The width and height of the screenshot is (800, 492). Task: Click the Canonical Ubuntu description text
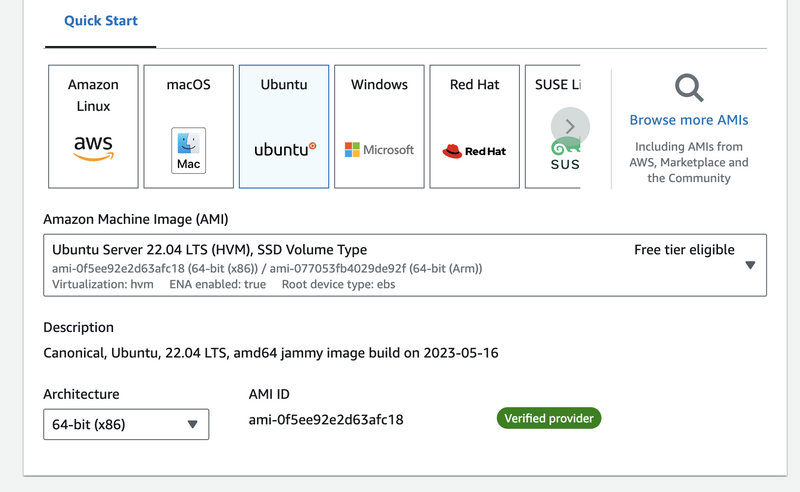271,353
